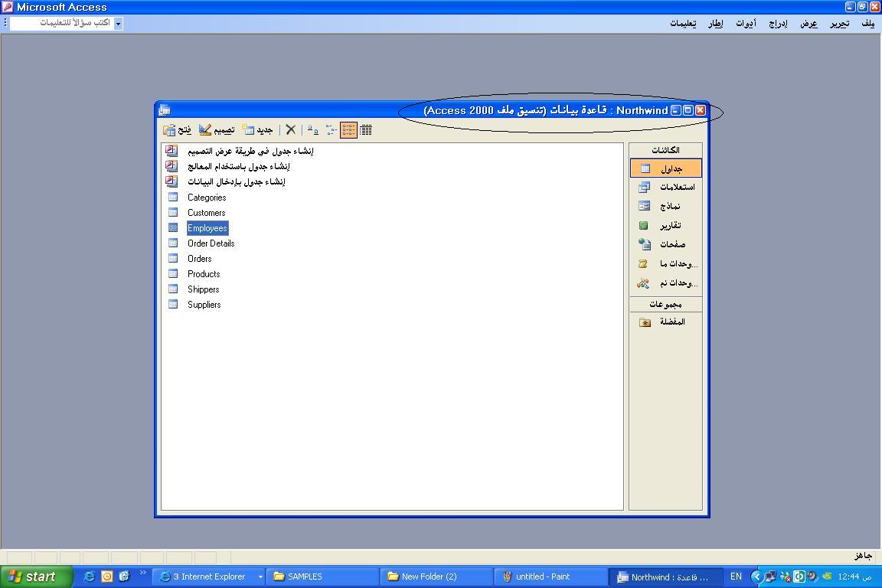Switch to SAMPLES folder in taskbar
This screenshot has height=588, width=882.
click(x=322, y=577)
